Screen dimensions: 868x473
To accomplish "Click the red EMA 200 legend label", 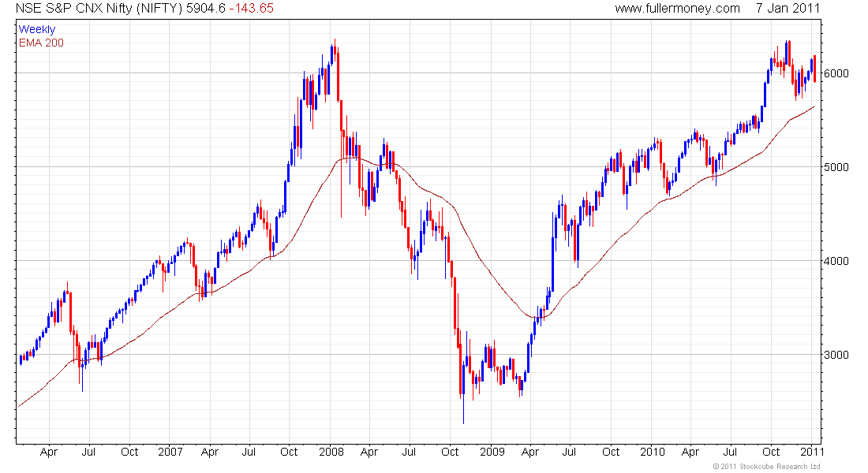I will click(x=41, y=43).
